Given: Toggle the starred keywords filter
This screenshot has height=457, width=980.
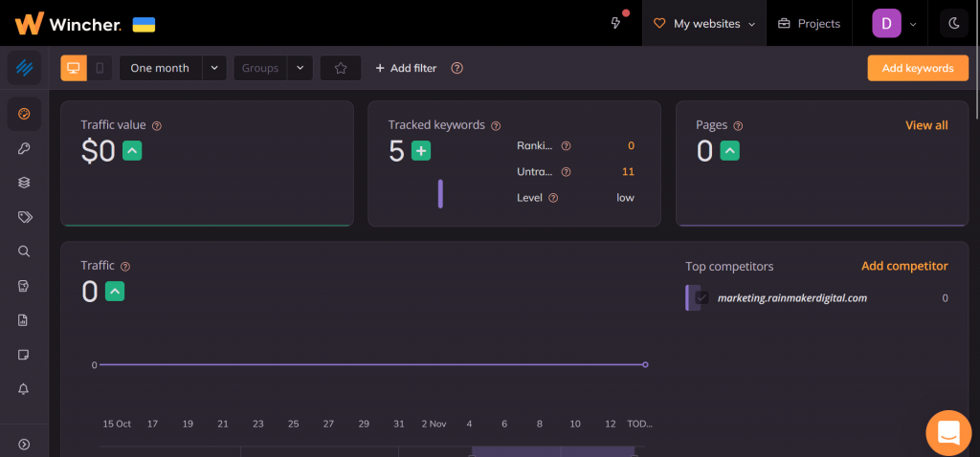Looking at the screenshot, I should coord(340,68).
